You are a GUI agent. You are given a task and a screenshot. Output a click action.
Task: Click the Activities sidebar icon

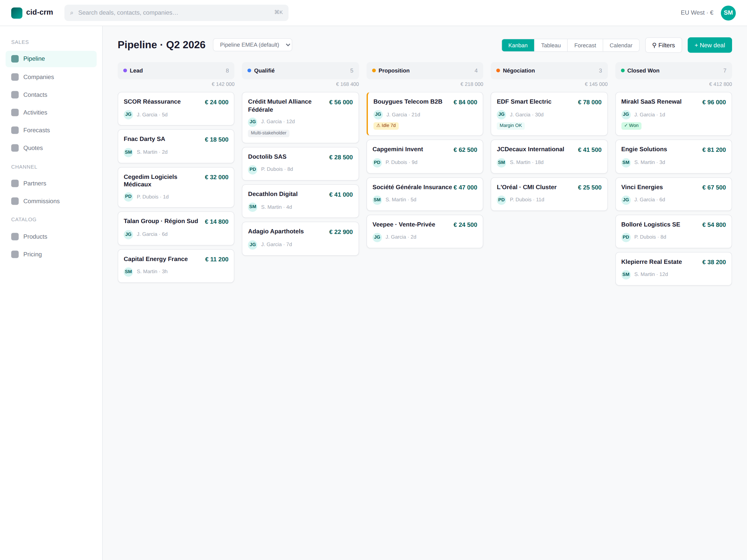(x=15, y=112)
